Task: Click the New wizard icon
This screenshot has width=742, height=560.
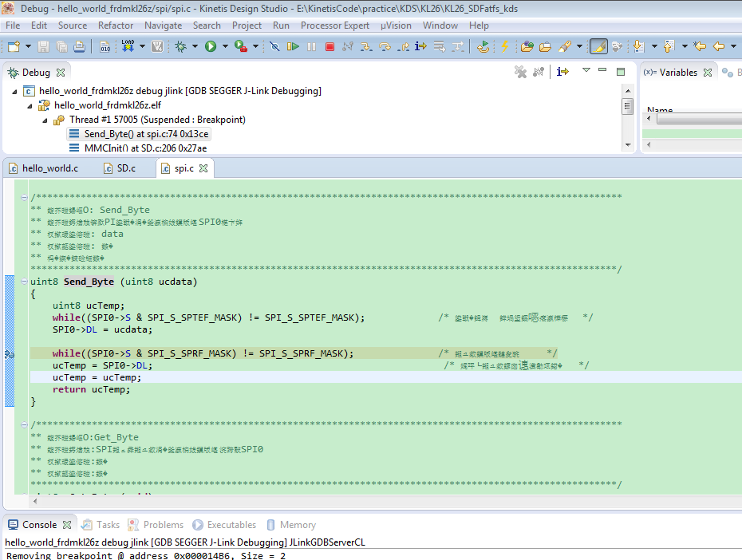Action: pyautogui.click(x=14, y=46)
